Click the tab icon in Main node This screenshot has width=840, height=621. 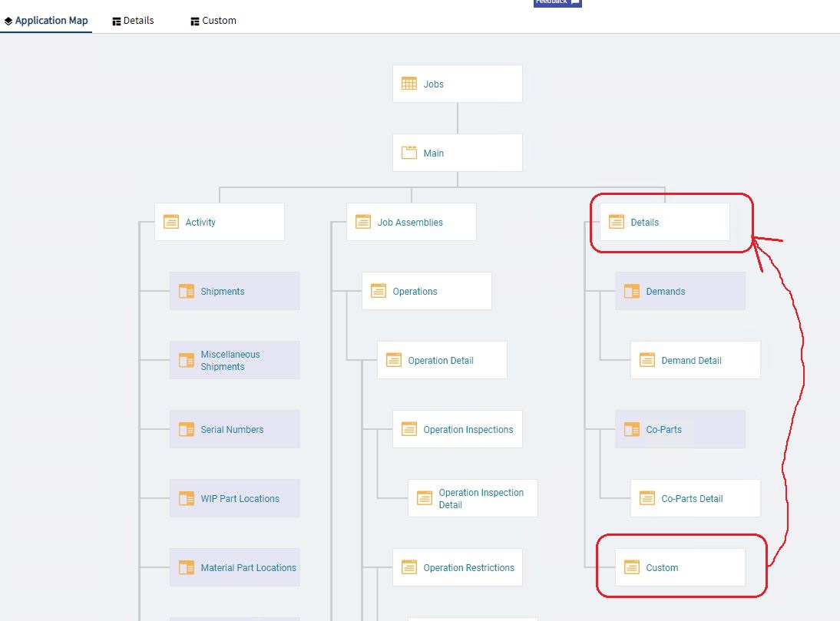[x=408, y=153]
